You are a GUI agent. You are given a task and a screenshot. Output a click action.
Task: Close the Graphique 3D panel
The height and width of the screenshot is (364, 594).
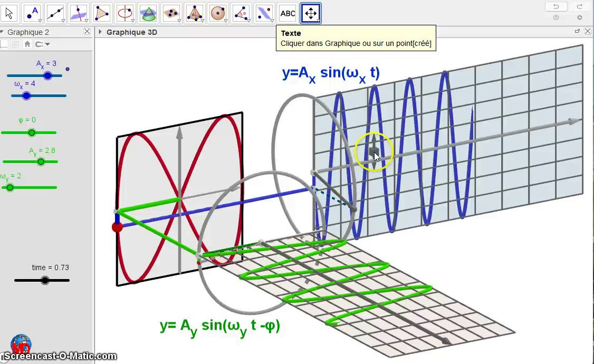coord(588,32)
